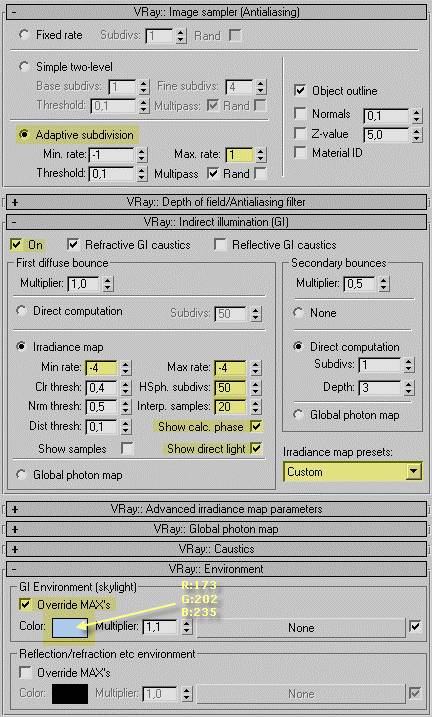Viewport: 432px width, 717px height.
Task: Collapse the Indirect illumination (GI) rollout
Action: click(216, 222)
